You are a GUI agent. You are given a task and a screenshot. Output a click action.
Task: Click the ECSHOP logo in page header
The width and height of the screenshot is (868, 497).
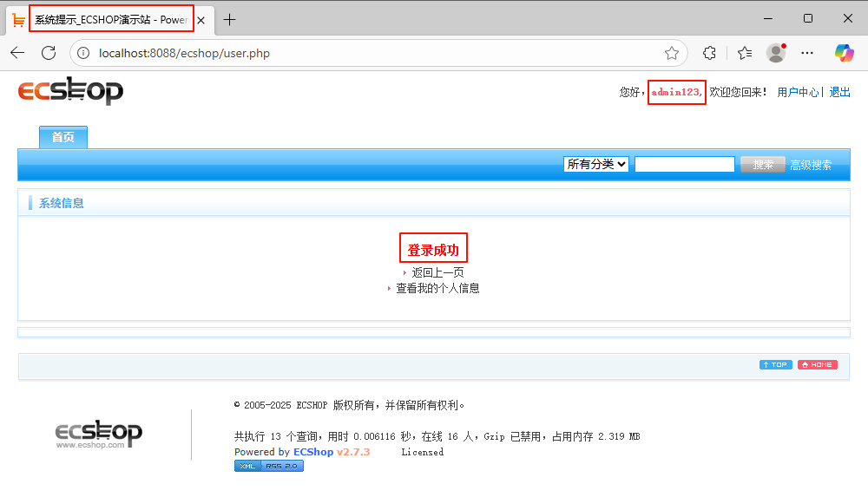70,91
